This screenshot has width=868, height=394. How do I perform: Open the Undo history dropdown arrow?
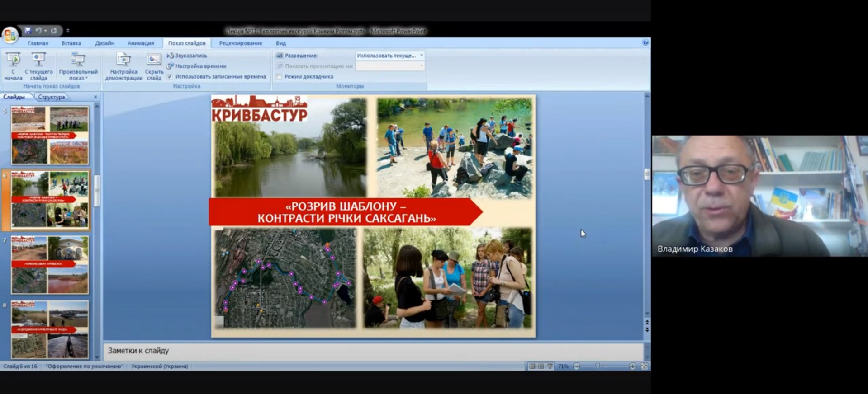tap(46, 31)
